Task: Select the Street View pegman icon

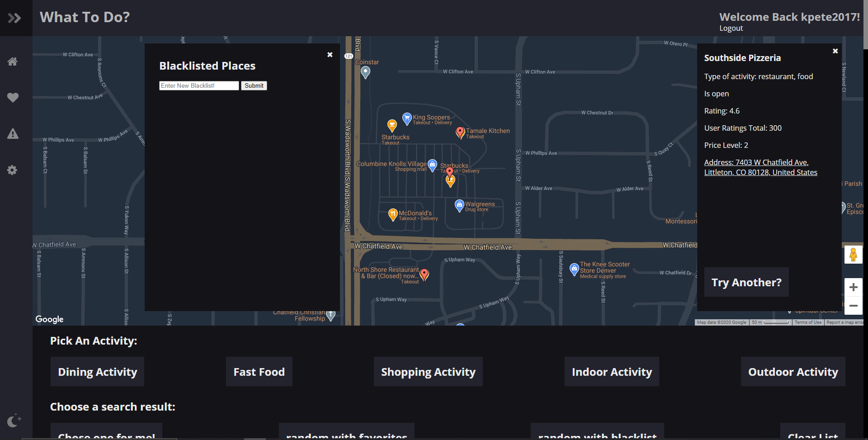Action: point(853,255)
